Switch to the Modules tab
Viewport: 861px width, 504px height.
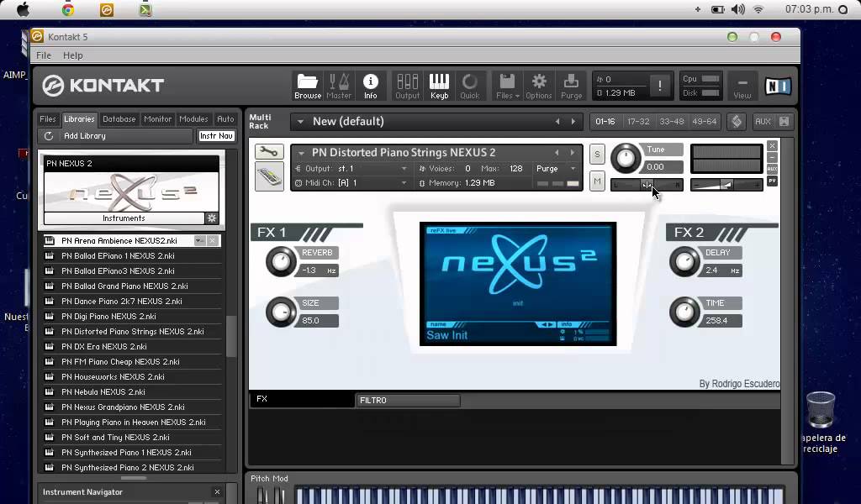click(193, 119)
